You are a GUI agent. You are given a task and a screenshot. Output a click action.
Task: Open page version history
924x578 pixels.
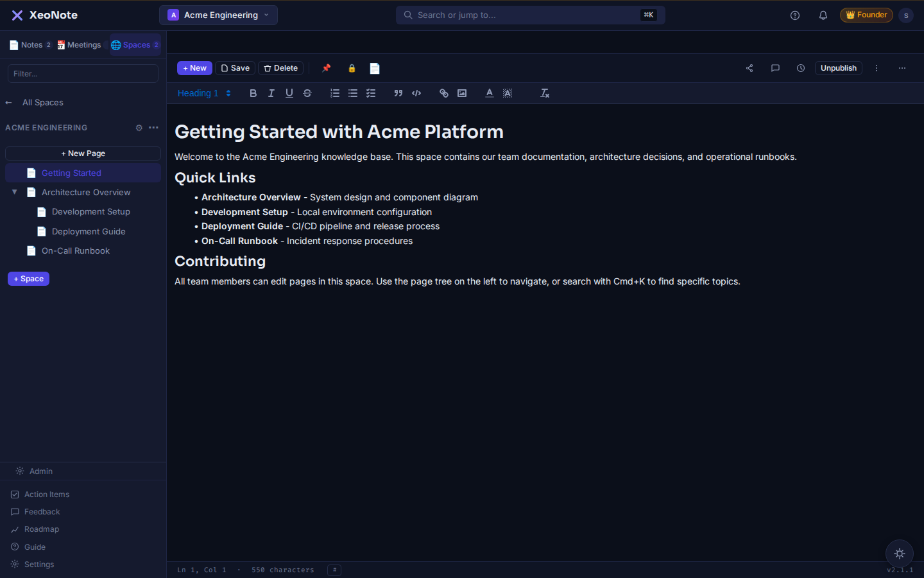[x=801, y=68]
